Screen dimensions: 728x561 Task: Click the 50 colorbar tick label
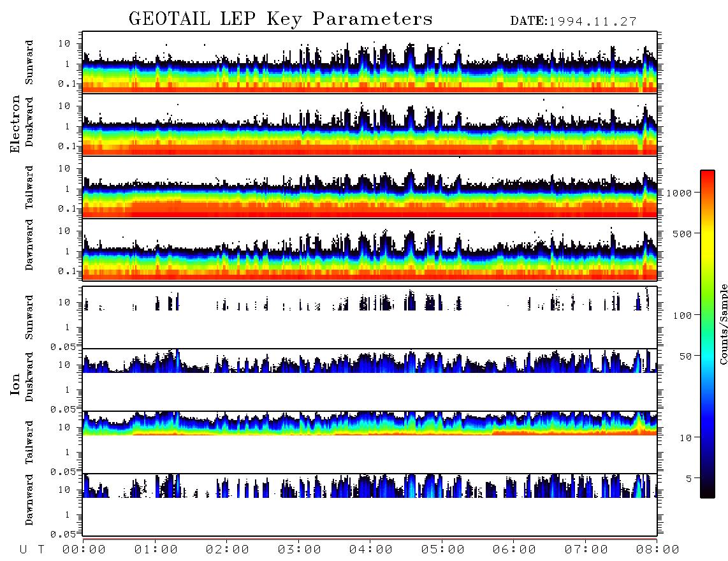point(686,356)
